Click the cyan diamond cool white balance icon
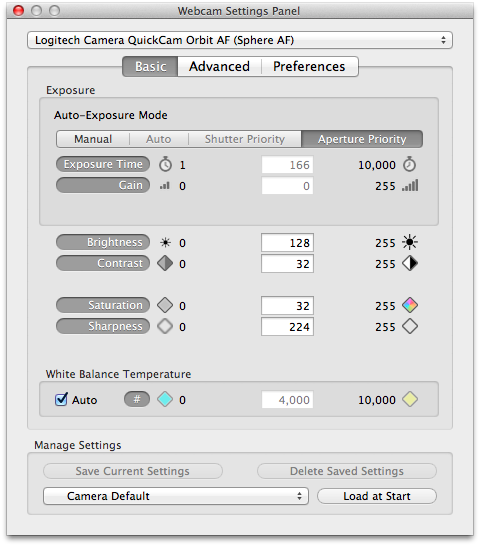The image size is (480, 546). click(165, 399)
